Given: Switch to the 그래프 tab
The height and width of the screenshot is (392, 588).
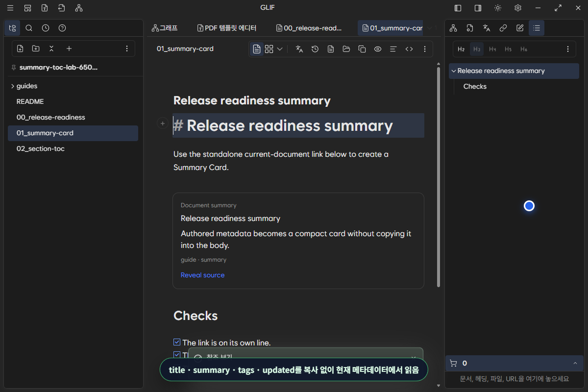Looking at the screenshot, I should tap(165, 28).
